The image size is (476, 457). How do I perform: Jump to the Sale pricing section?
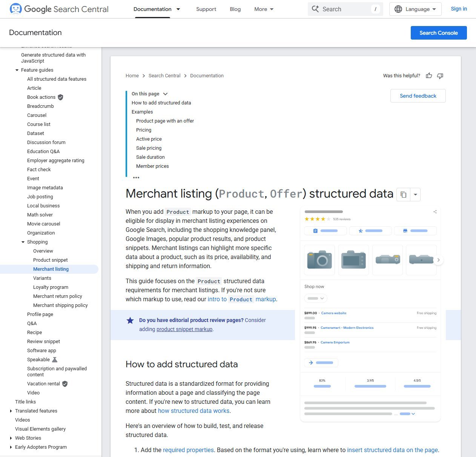click(x=149, y=148)
